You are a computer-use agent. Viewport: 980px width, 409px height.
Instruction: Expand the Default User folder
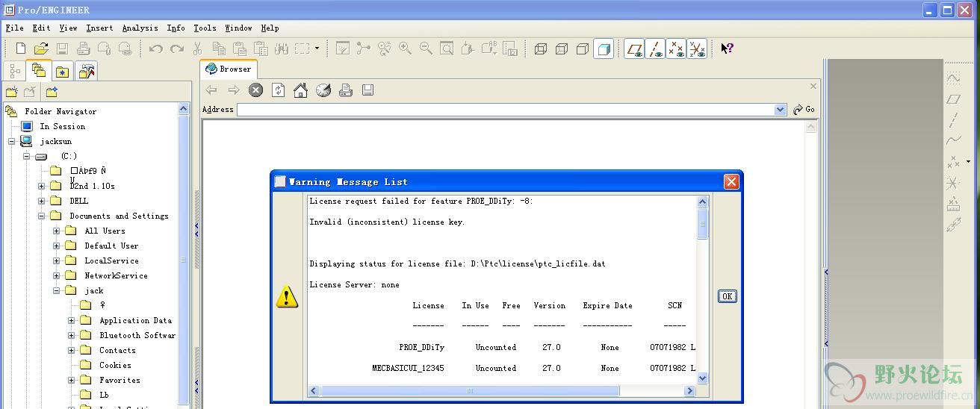[57, 246]
